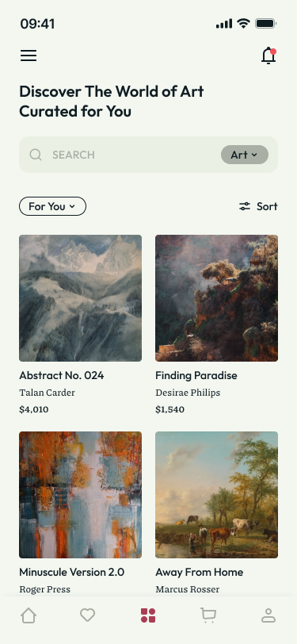Go to Home tab icon
The height and width of the screenshot is (644, 297).
pos(29,615)
